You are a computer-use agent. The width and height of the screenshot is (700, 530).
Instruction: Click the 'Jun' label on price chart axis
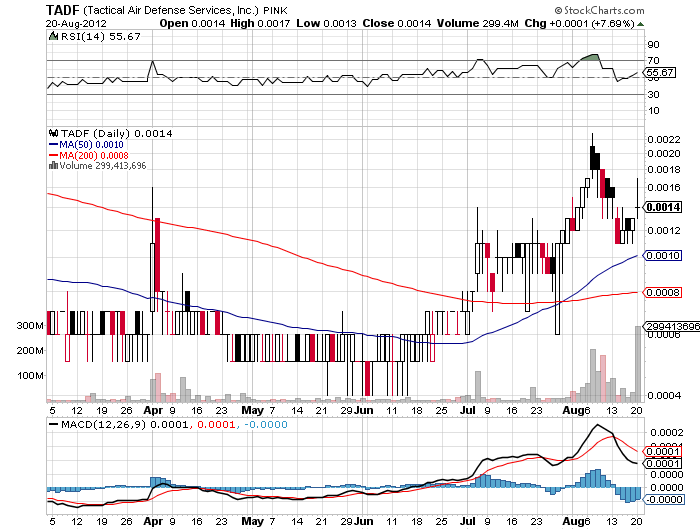tap(364, 410)
